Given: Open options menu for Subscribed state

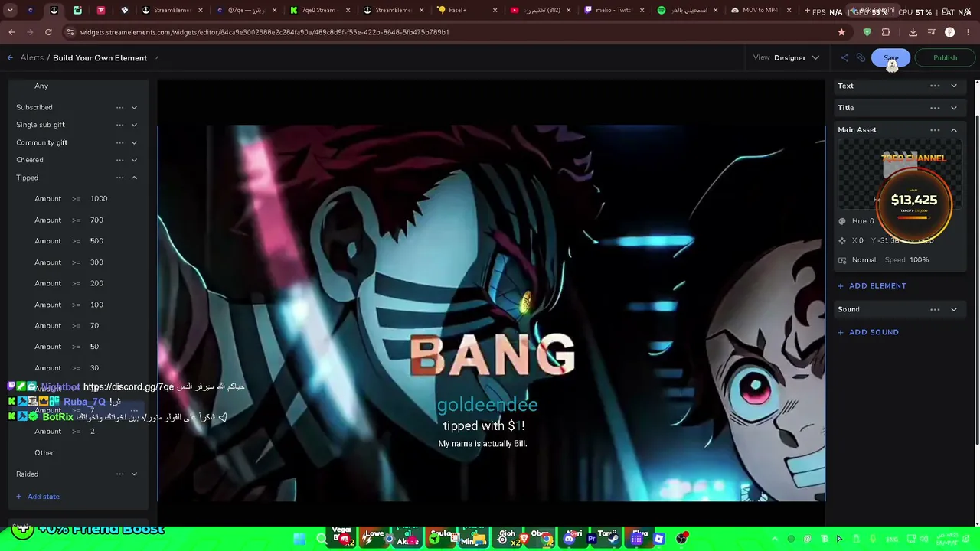Looking at the screenshot, I should tap(119, 107).
